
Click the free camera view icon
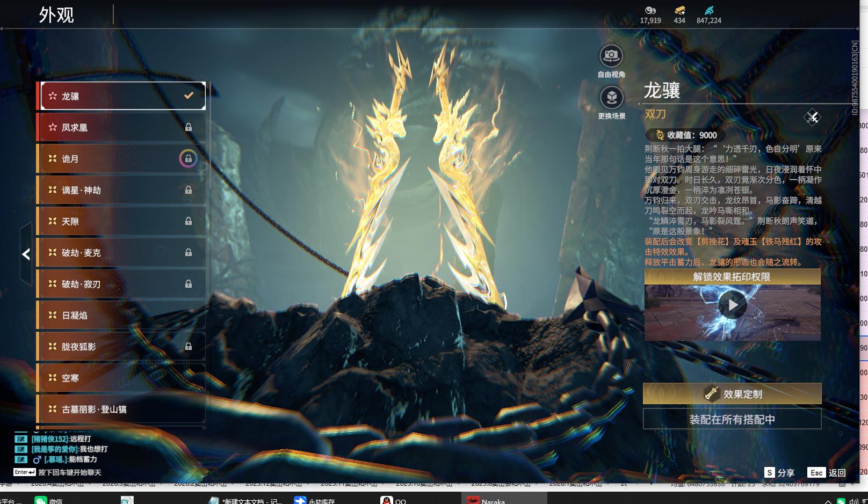pyautogui.click(x=611, y=56)
